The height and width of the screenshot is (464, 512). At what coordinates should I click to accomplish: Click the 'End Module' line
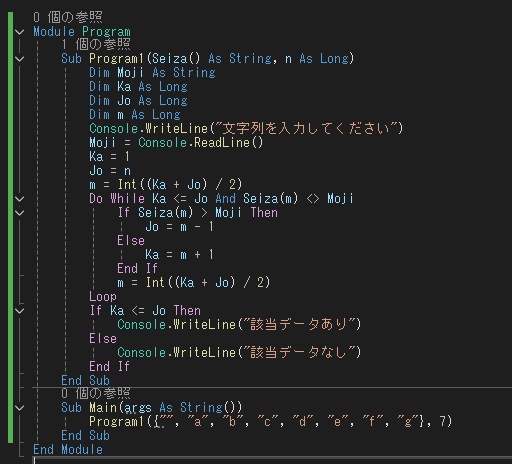(68, 450)
